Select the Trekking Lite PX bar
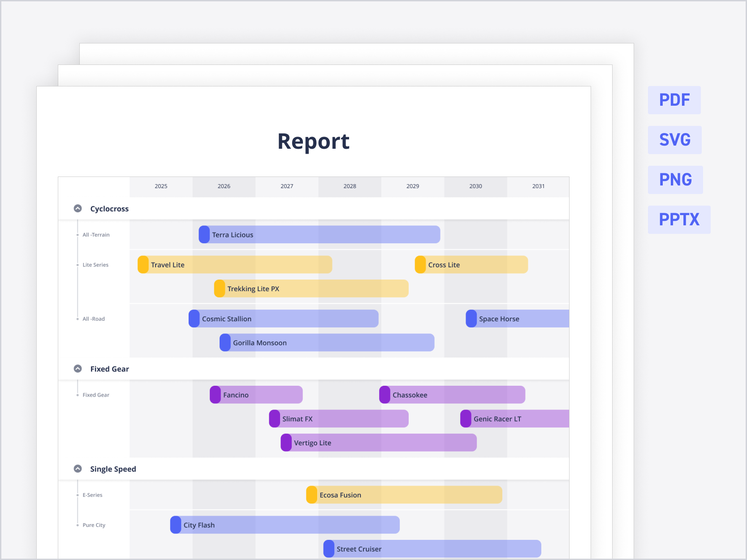 coord(311,289)
